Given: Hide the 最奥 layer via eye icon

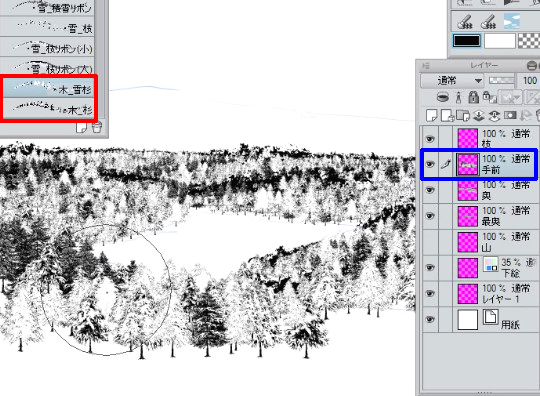Looking at the screenshot, I should coord(429,216).
